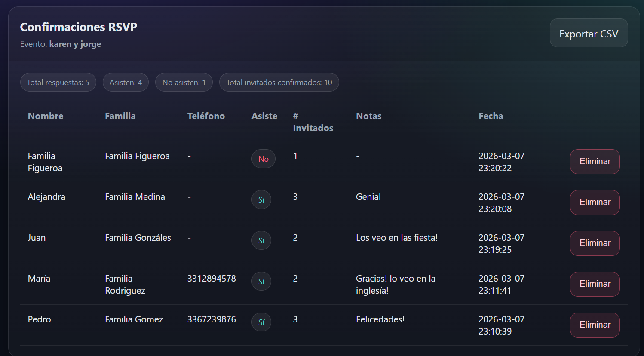Click the note 'Los veo en las fiesta!'
The image size is (644, 356).
click(x=397, y=238)
